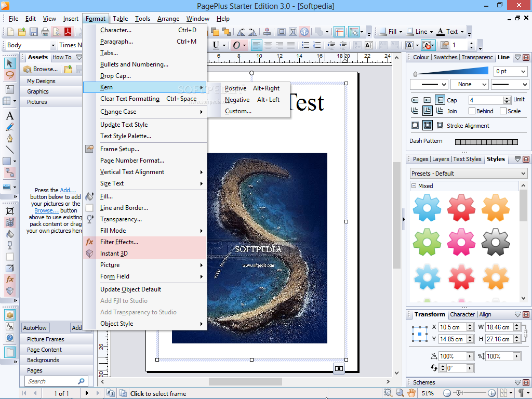The height and width of the screenshot is (399, 532).
Task: Click the New document icon
Action: pyautogui.click(x=11, y=32)
